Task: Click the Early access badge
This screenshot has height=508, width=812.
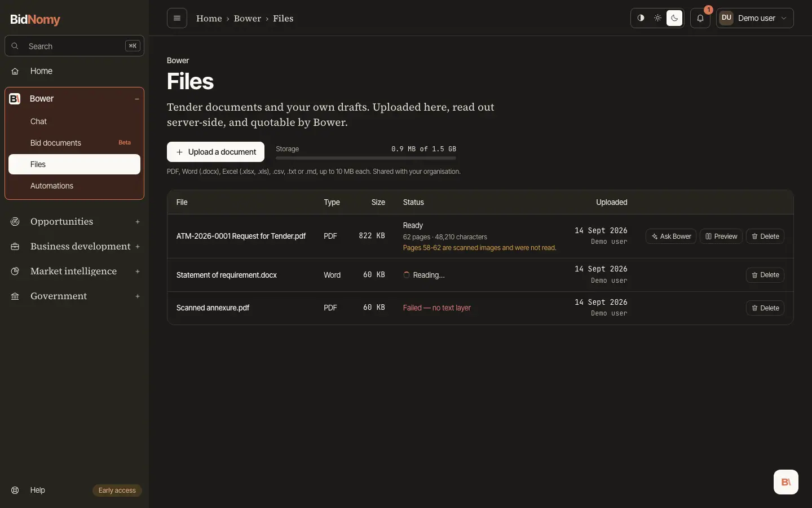Action: coord(117,491)
